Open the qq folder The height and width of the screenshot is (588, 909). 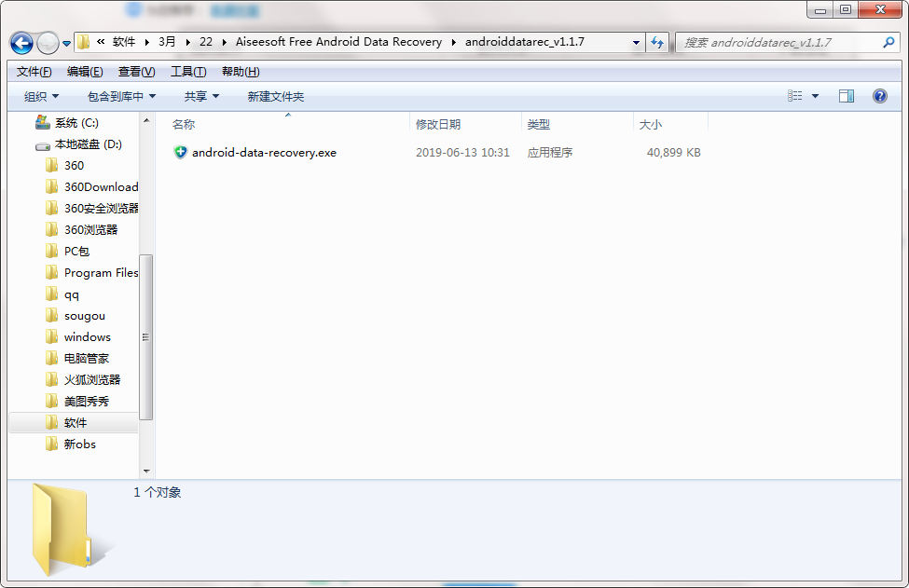(x=71, y=294)
